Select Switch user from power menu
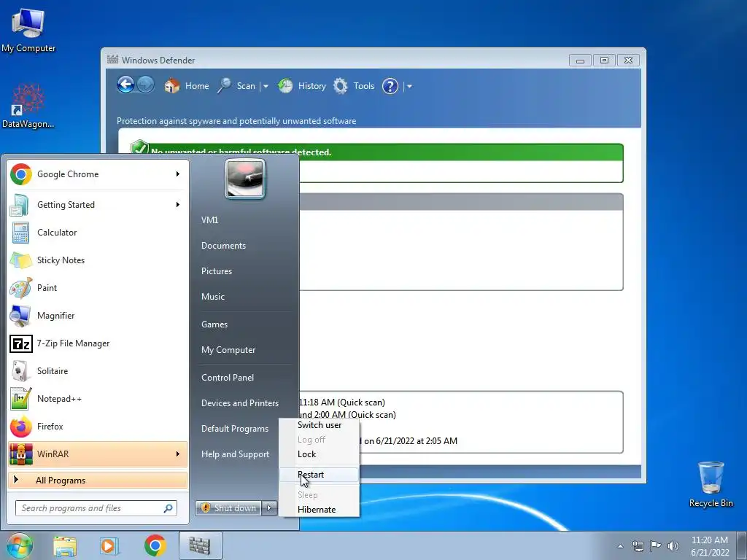The width and height of the screenshot is (747, 560). (320, 425)
